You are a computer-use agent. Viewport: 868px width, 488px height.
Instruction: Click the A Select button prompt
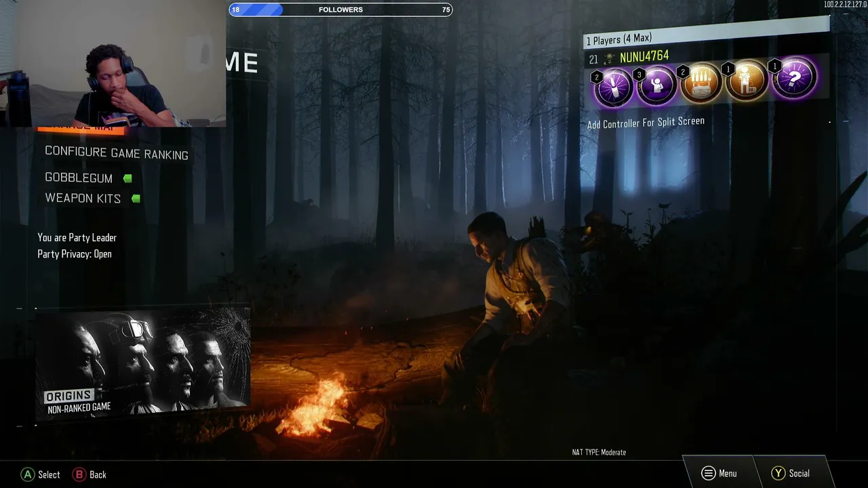point(40,474)
